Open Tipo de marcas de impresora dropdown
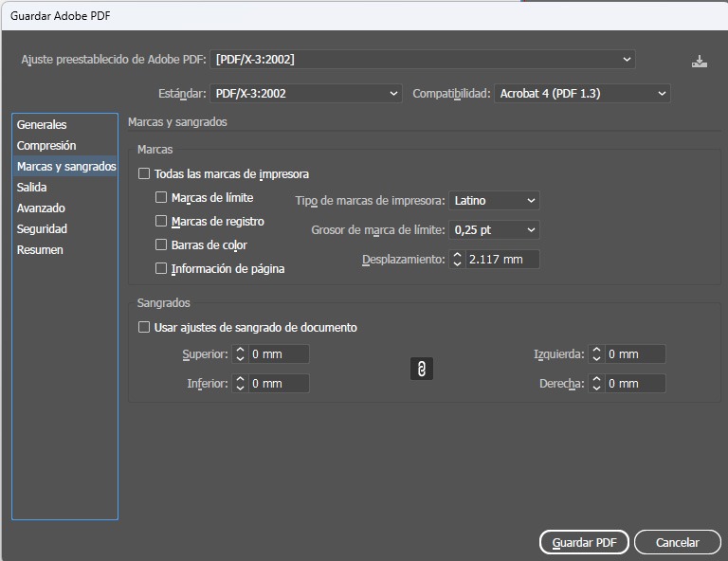 tap(494, 201)
